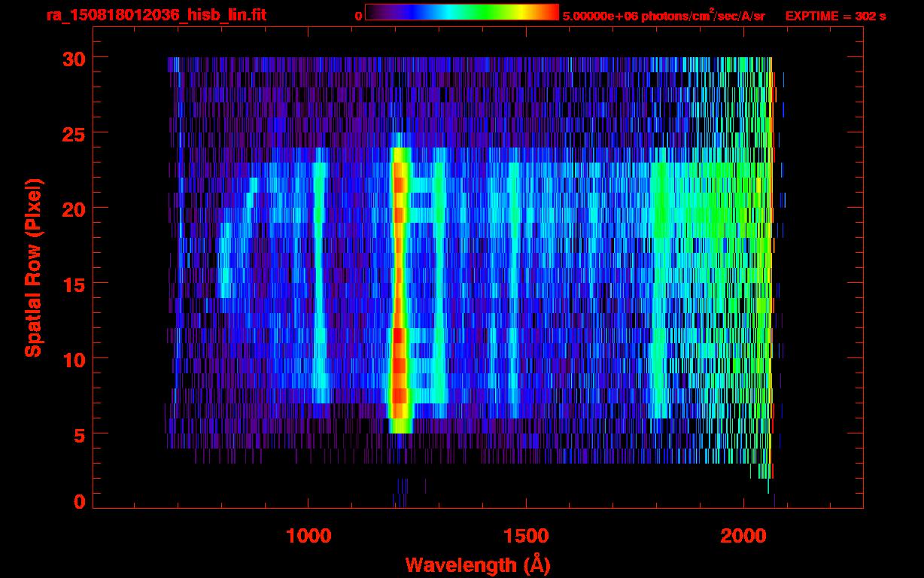The height and width of the screenshot is (578, 924).
Task: Click the y-axis tick label 30
Action: tap(73, 58)
